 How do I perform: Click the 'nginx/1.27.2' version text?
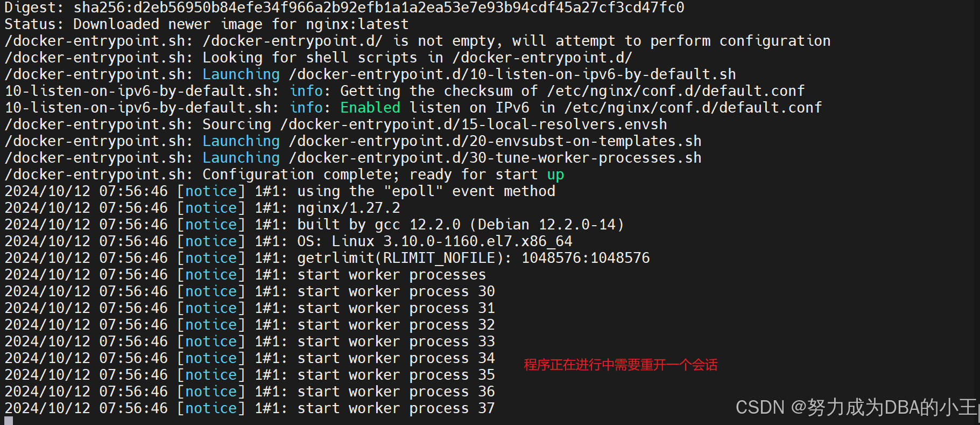pyautogui.click(x=349, y=208)
